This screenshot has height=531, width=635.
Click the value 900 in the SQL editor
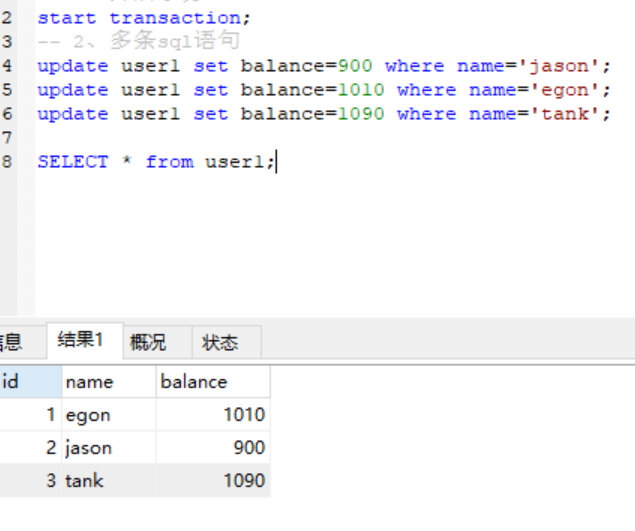pyautogui.click(x=355, y=66)
